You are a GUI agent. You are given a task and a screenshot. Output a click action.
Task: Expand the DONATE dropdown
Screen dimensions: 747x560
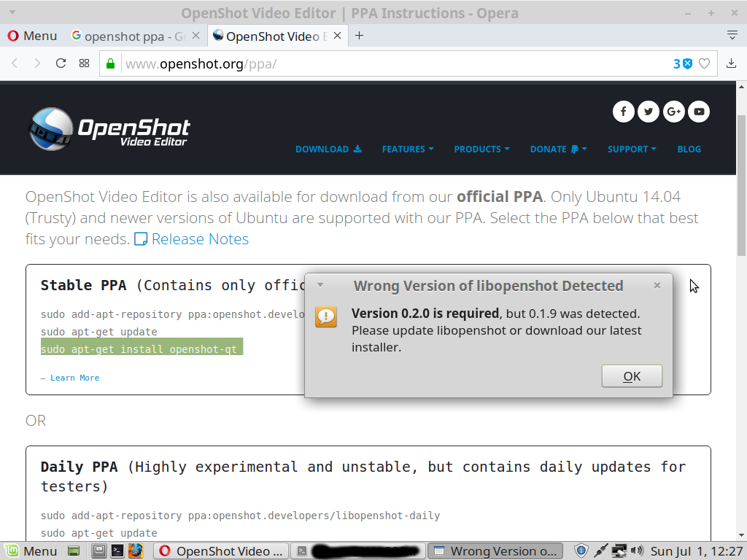coord(558,149)
